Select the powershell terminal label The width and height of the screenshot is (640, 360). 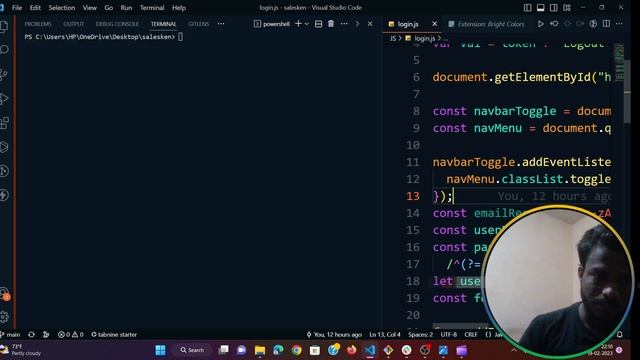coord(272,24)
